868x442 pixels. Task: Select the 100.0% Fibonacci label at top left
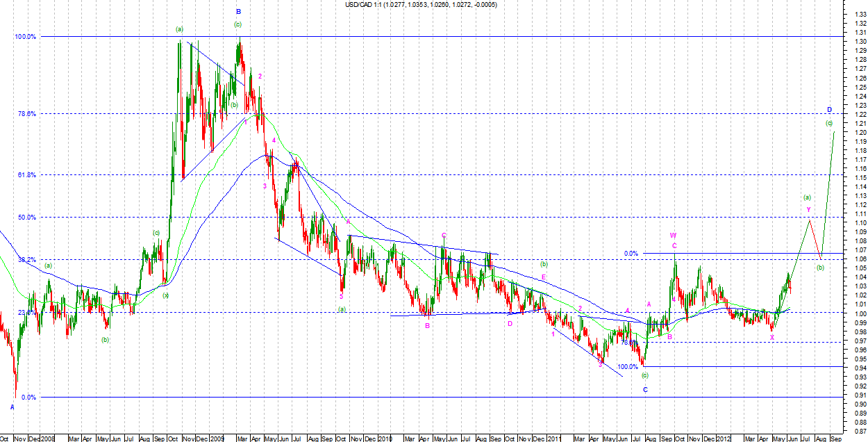pyautogui.click(x=25, y=36)
